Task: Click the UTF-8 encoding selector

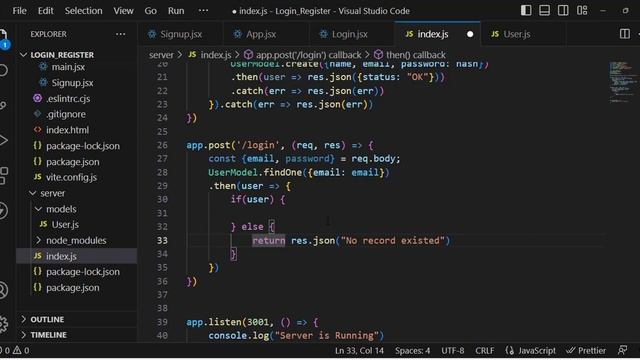Action: (453, 351)
